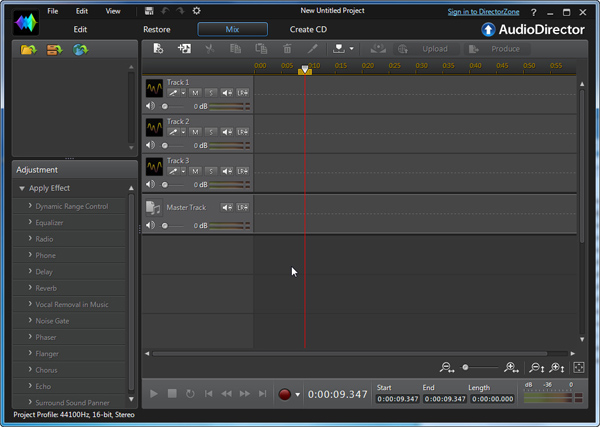Click the import media folder icon
Viewport: 600px width, 427px height.
28,49
